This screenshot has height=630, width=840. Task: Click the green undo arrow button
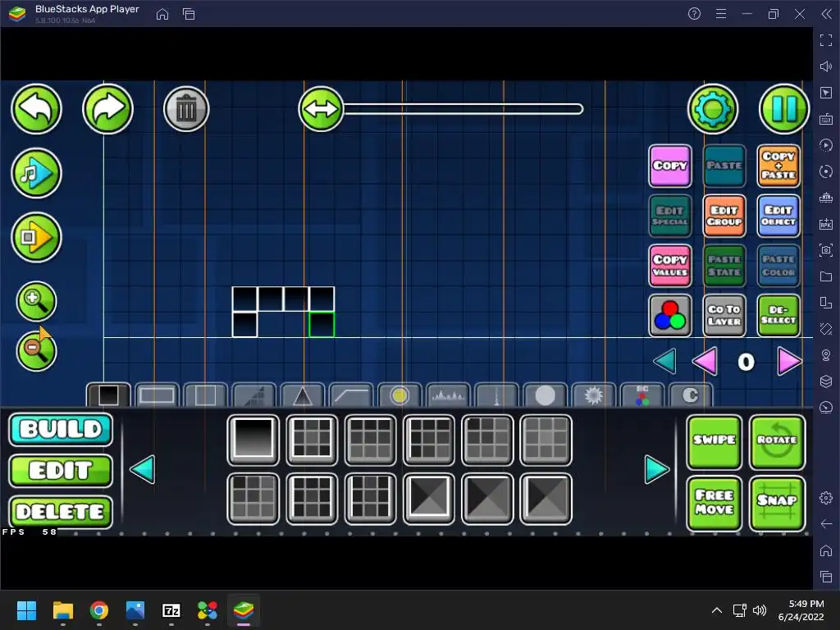[x=36, y=109]
